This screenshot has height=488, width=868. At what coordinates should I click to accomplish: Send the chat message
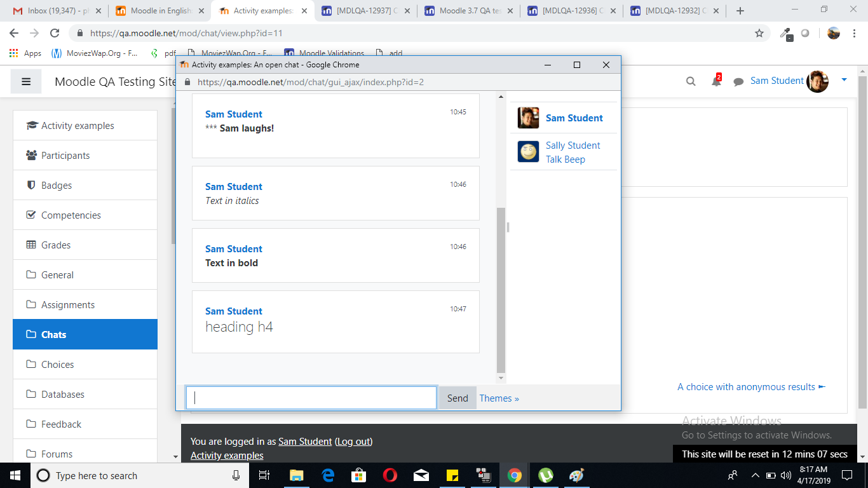(x=458, y=398)
